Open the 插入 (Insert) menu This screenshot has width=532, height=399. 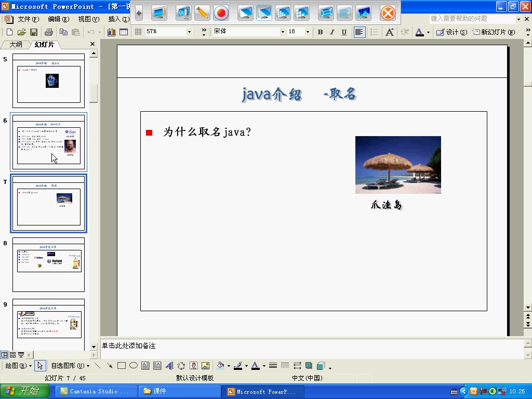[119, 19]
